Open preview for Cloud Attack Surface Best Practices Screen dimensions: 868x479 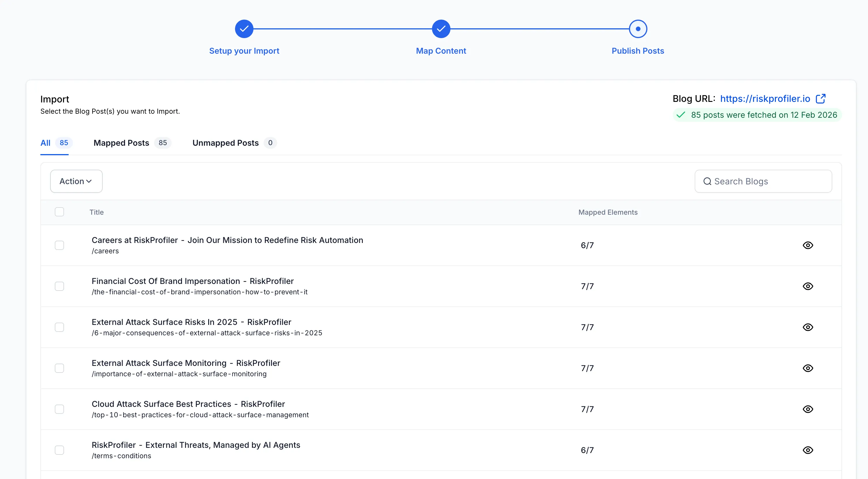(808, 409)
